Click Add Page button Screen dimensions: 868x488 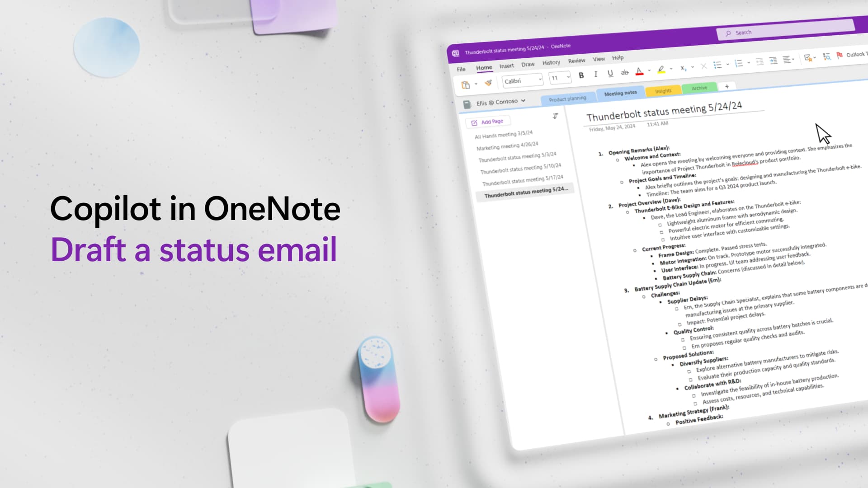488,122
